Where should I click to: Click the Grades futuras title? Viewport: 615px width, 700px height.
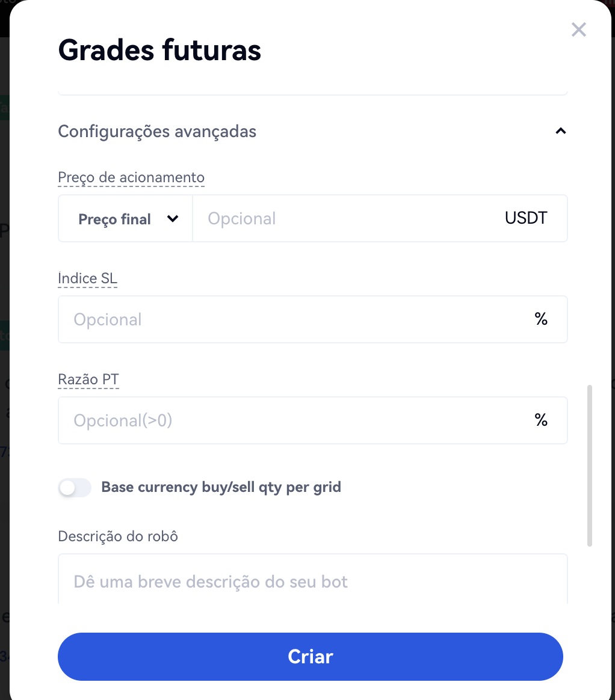(159, 51)
